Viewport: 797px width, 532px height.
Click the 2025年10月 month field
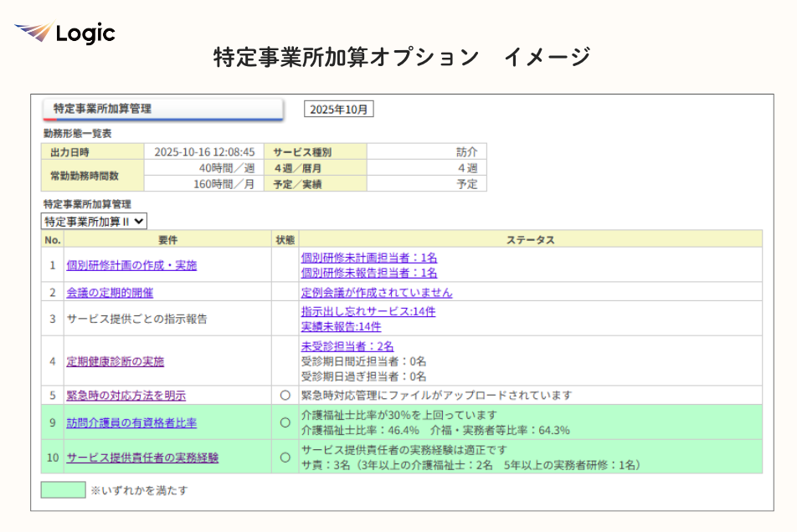tap(339, 110)
